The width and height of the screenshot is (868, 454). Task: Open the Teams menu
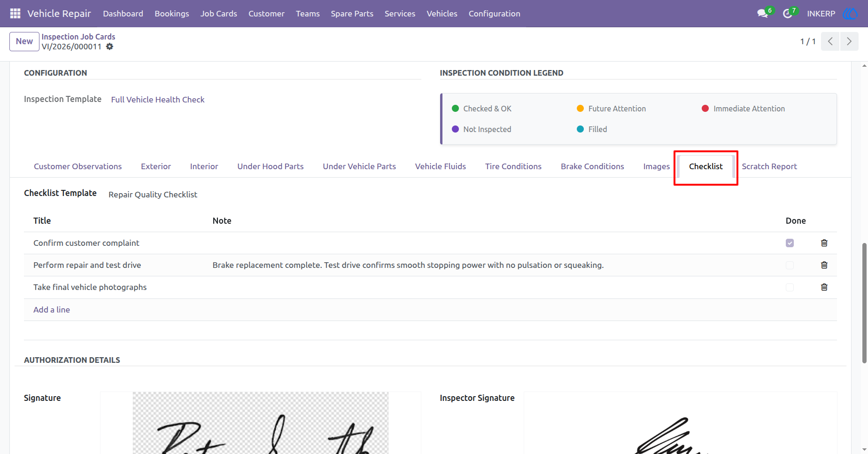point(308,14)
